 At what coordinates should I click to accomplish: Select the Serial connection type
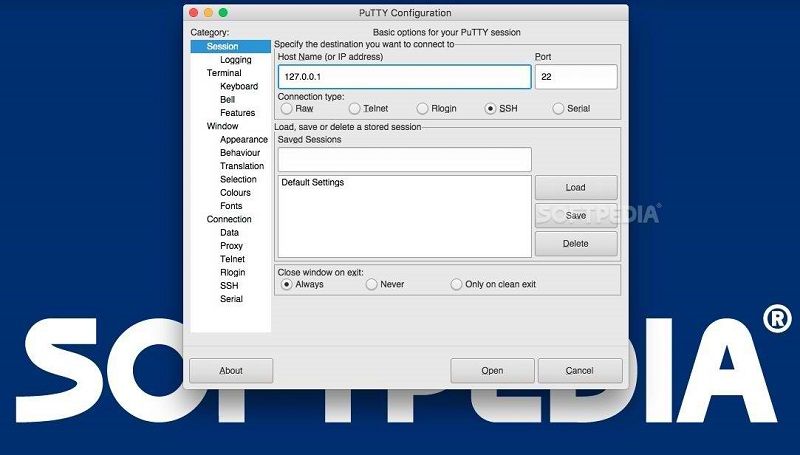tap(559, 108)
